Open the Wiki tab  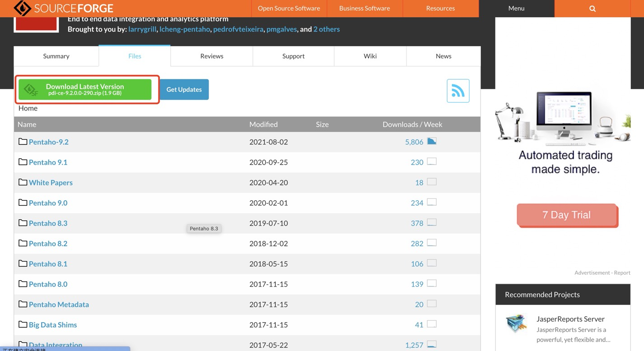pos(370,56)
